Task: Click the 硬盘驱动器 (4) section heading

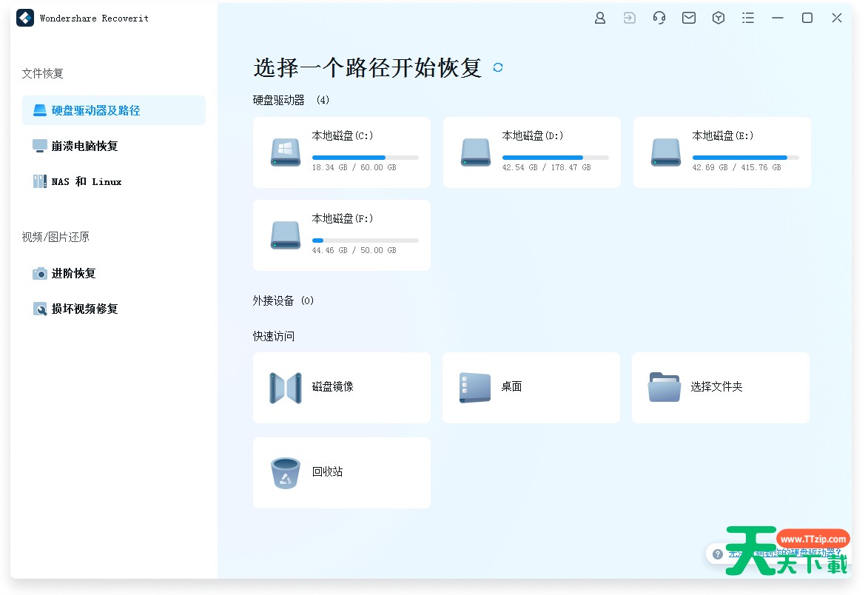Action: (x=291, y=100)
